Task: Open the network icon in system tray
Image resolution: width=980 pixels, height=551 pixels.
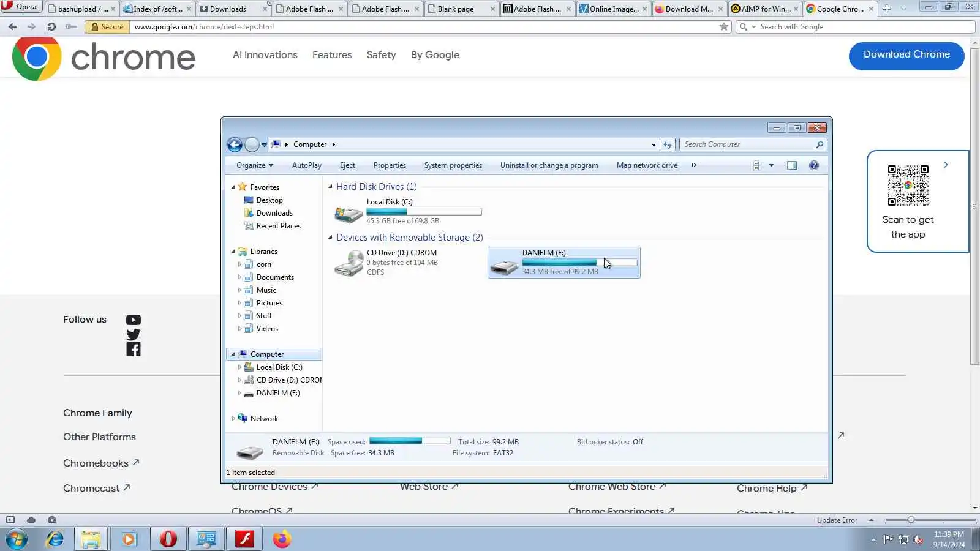Action: pos(903,539)
